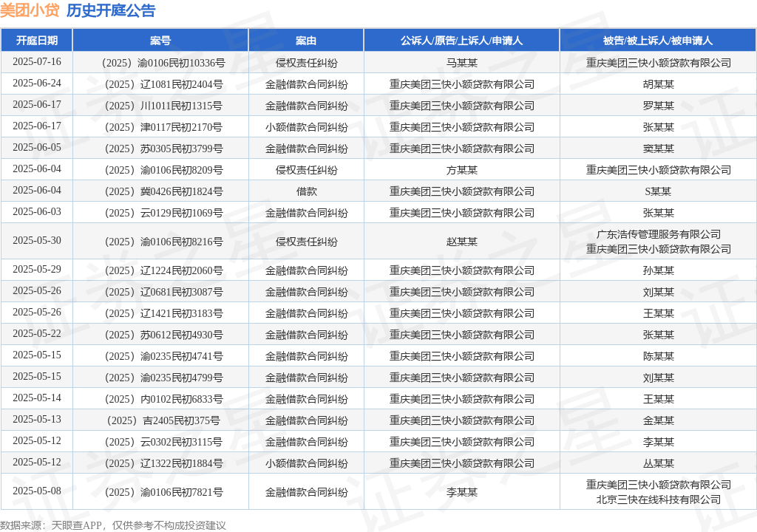Select case number (2025)津0117民初2170号
Screen dimensions: 757x532
click(163, 127)
